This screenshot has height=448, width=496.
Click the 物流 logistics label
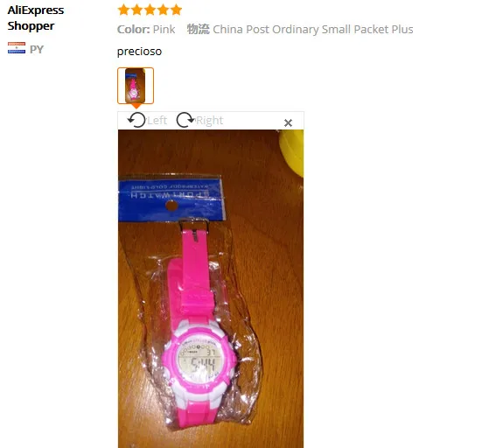(x=198, y=29)
